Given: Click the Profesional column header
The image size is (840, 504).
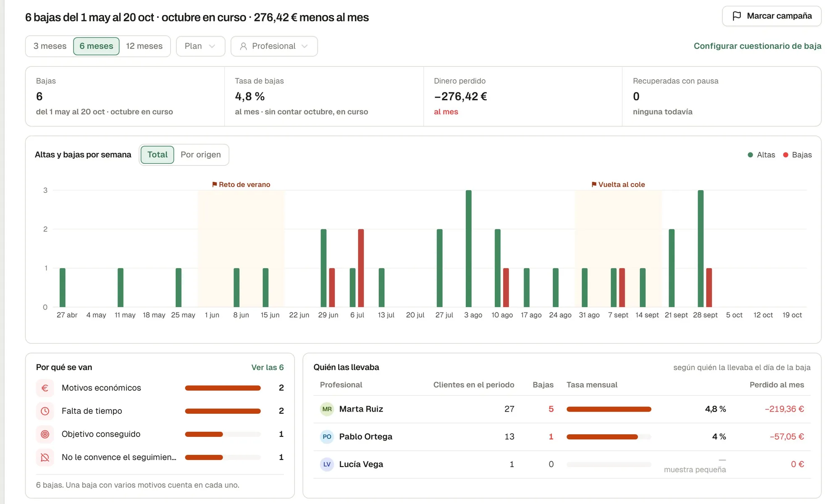Looking at the screenshot, I should pos(341,385).
